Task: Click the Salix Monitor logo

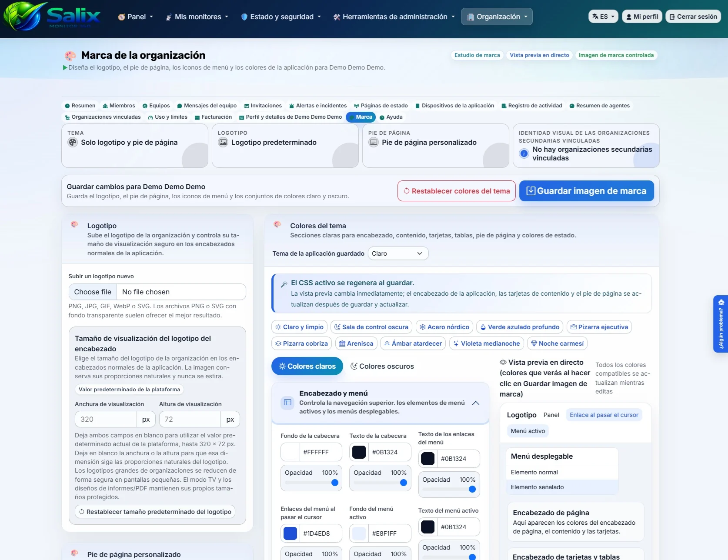Action: [52, 17]
